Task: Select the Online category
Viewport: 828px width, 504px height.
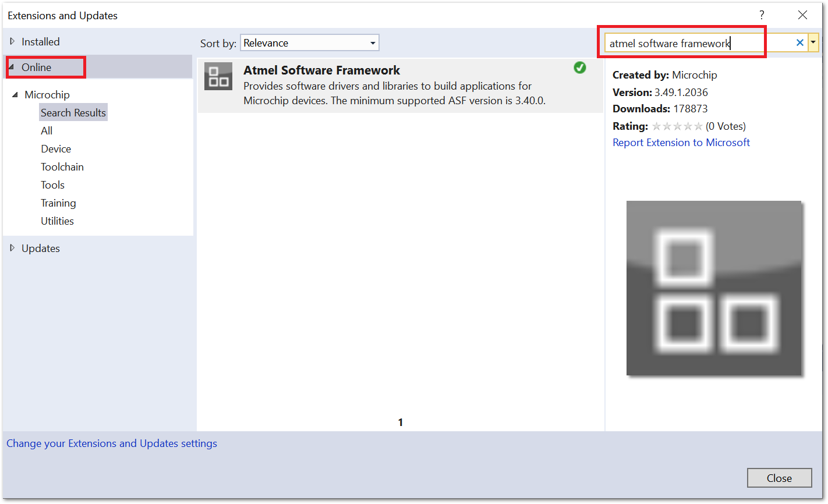Action: tap(37, 68)
